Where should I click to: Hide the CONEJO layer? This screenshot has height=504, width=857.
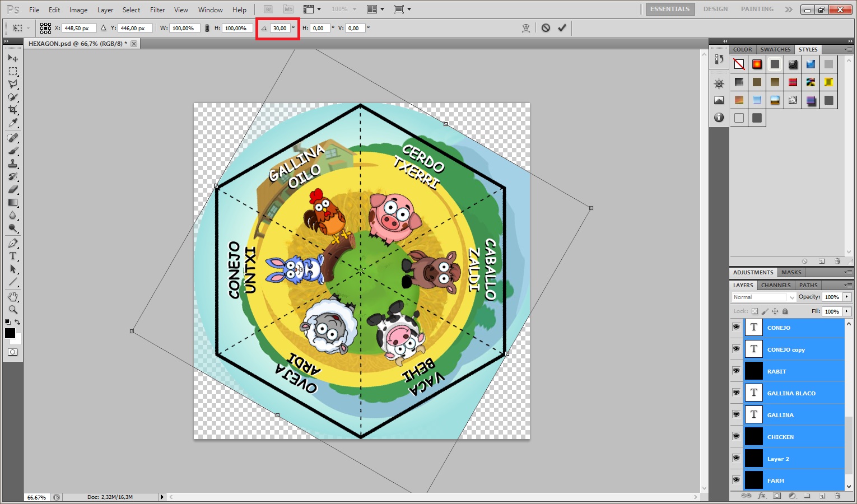pos(736,327)
